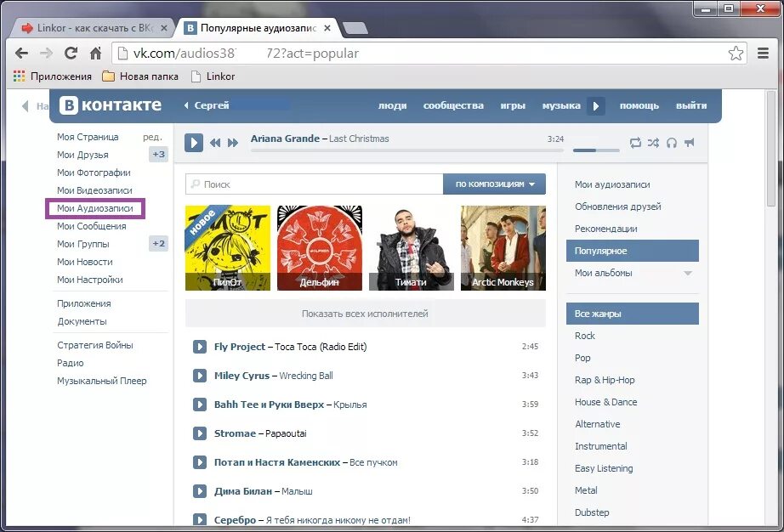Screen dimensions: 784x532
Task: Open по композициям search dropdown
Action: tap(494, 184)
